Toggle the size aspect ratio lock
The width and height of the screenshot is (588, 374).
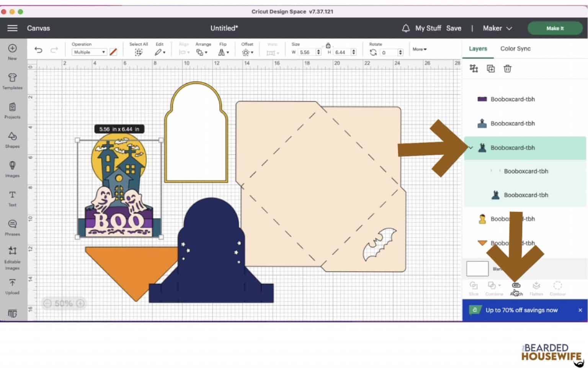328,45
